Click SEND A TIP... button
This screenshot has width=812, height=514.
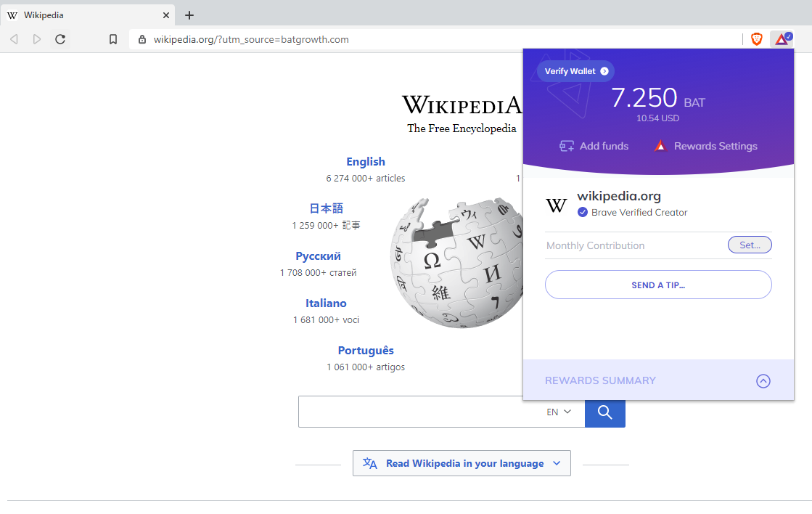[658, 285]
